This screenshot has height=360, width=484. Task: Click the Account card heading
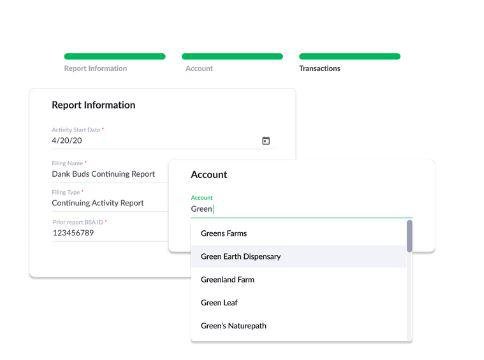(x=209, y=175)
